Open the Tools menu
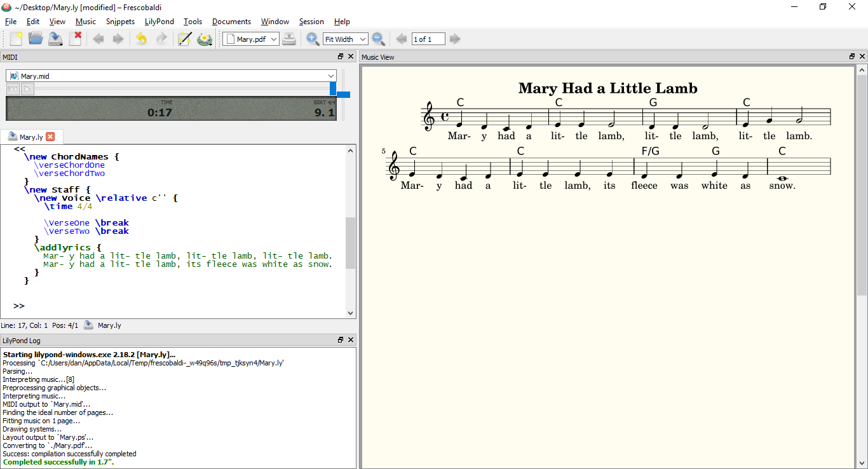Viewport: 868px width, 469px height. coord(193,21)
